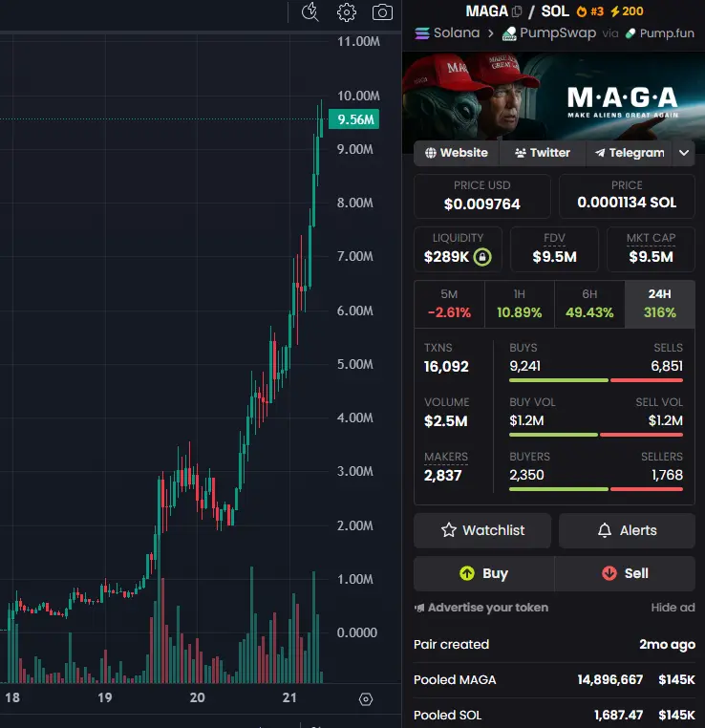Expand more social links chevron
The image size is (705, 728).
pyautogui.click(x=684, y=153)
